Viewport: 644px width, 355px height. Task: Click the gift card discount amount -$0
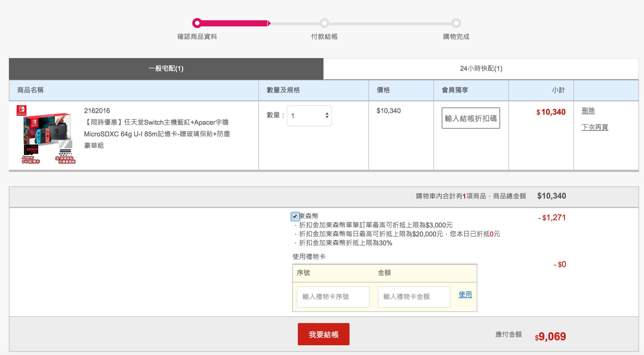pyautogui.click(x=560, y=264)
